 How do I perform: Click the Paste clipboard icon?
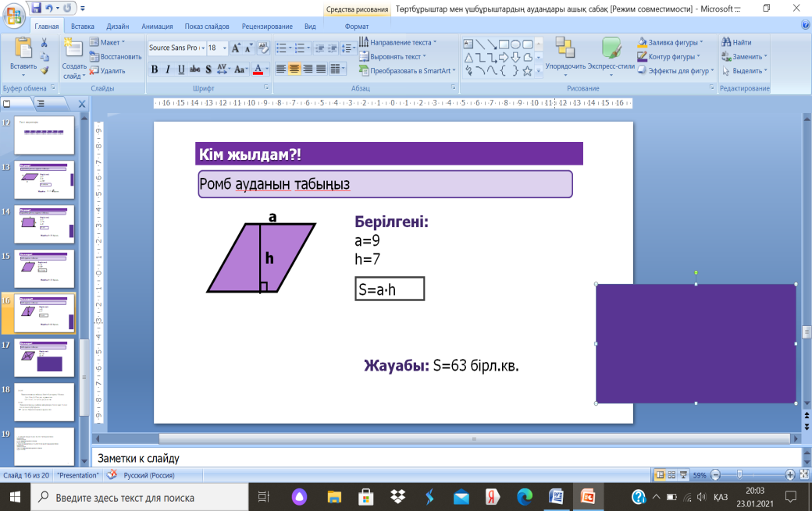point(23,48)
